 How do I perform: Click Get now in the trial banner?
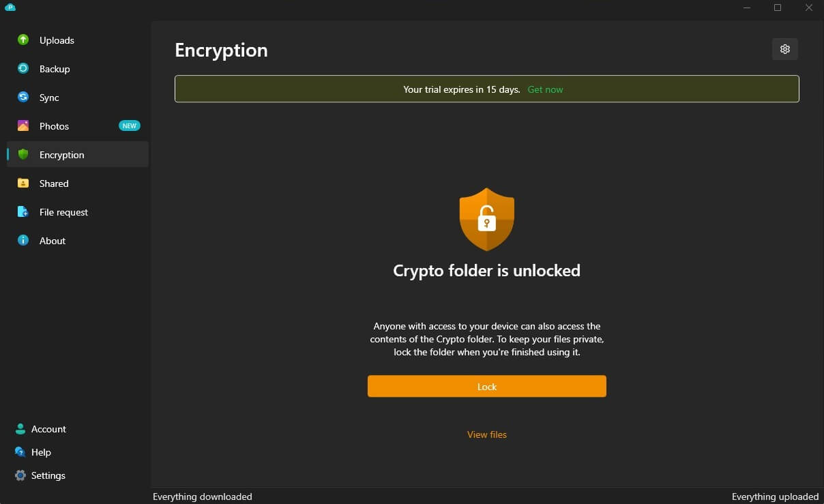(x=545, y=89)
